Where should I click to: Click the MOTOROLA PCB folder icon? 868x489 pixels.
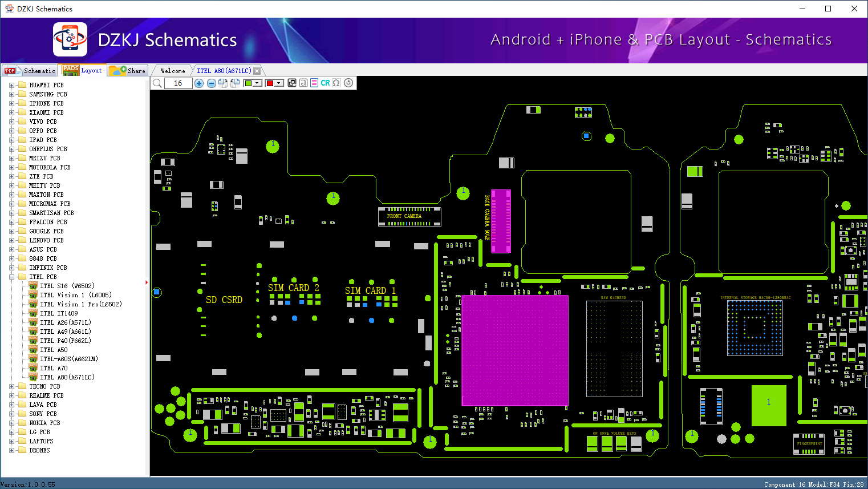click(22, 167)
